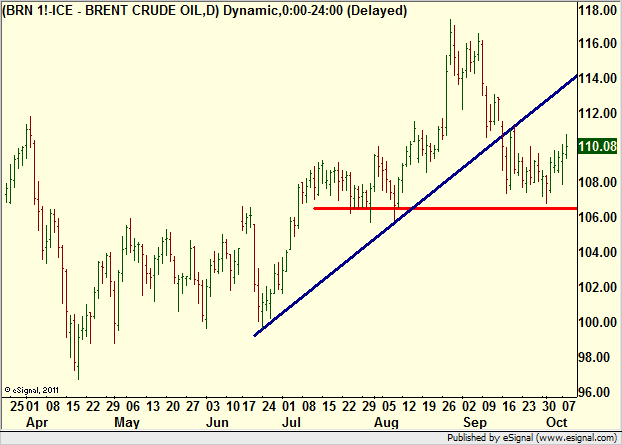Click the date label 29 above May
Screen dimensions: 622x445
coord(113,406)
